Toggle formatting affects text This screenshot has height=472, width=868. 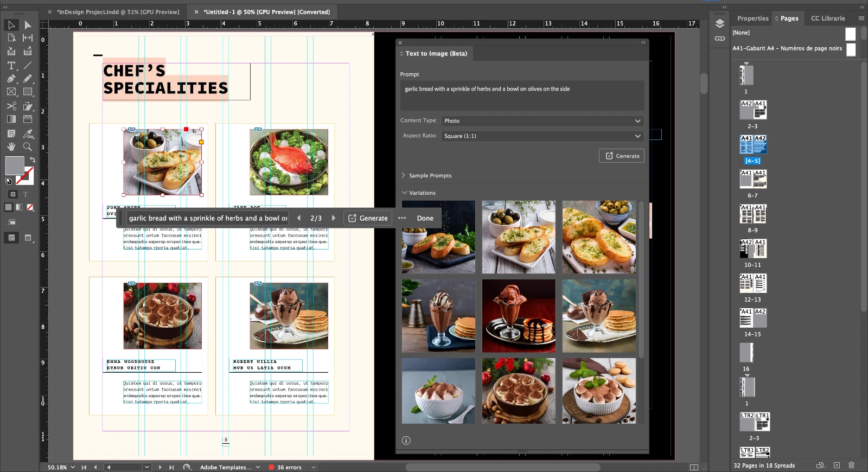(25, 194)
